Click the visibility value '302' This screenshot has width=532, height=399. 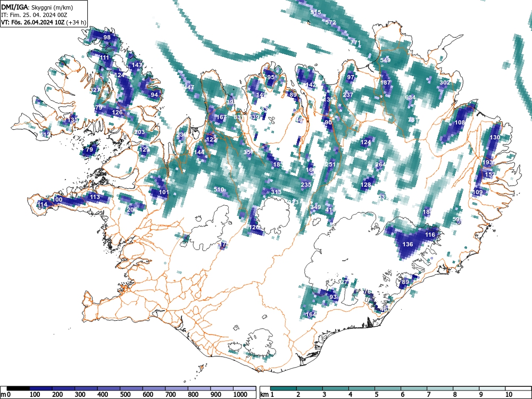[445, 82]
